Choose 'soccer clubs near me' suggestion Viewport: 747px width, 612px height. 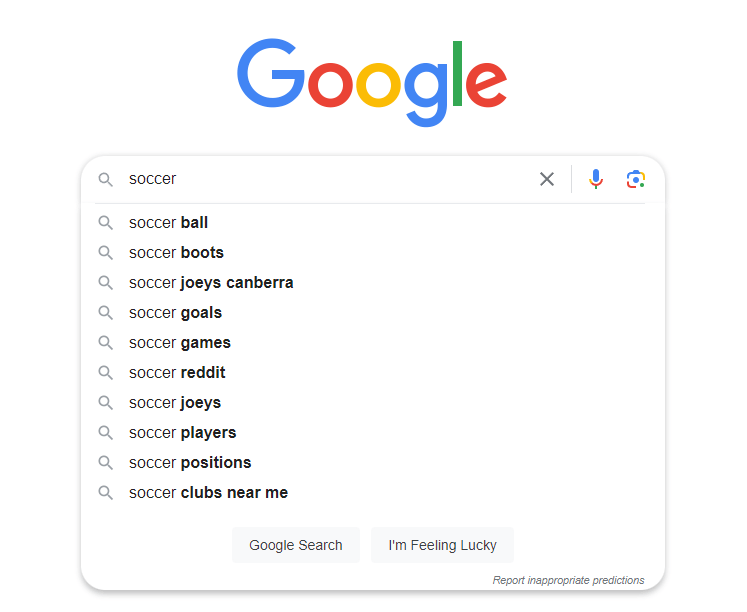[x=209, y=493]
